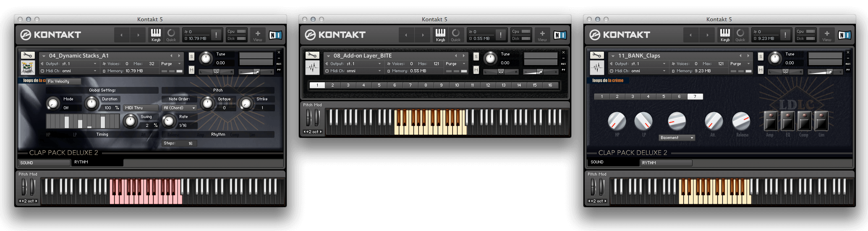The width and height of the screenshot is (868, 231).
Task: Go to previous preset in left header
Action: point(122,35)
